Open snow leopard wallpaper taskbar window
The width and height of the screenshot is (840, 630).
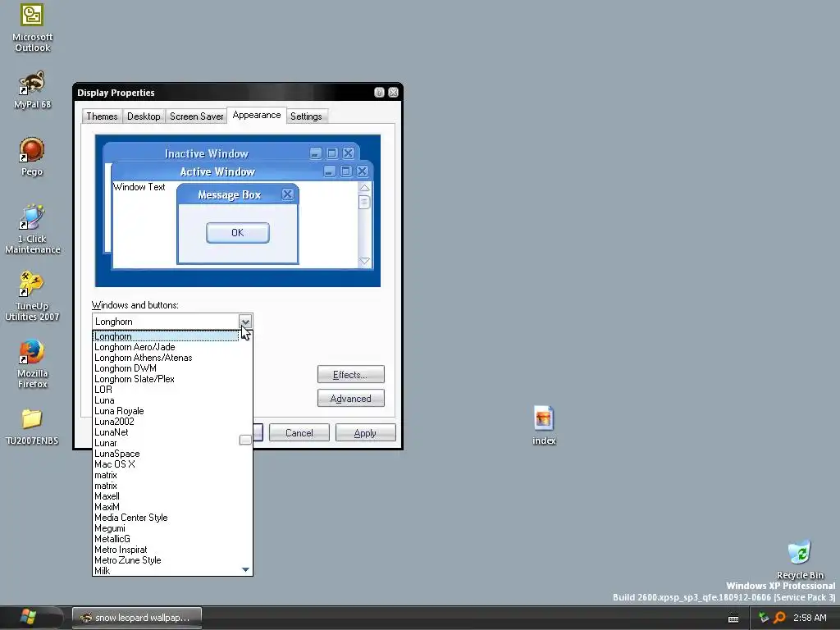click(x=137, y=618)
